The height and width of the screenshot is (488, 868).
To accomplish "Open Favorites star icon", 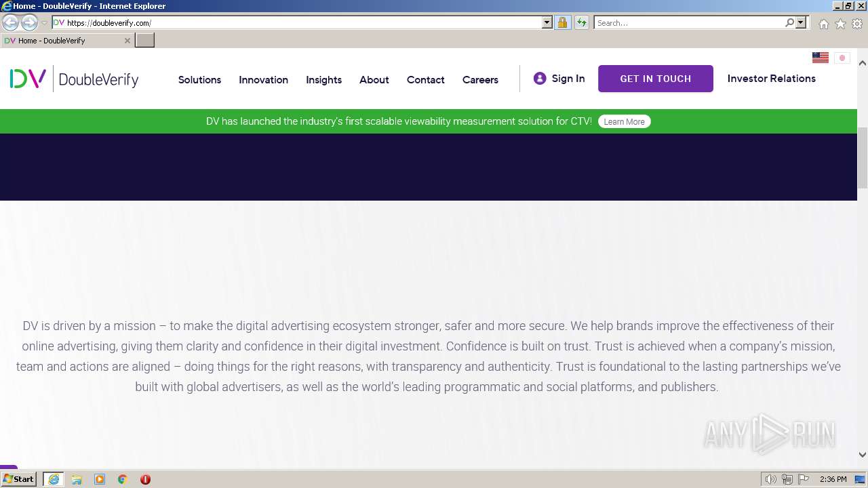I will 840,24.
